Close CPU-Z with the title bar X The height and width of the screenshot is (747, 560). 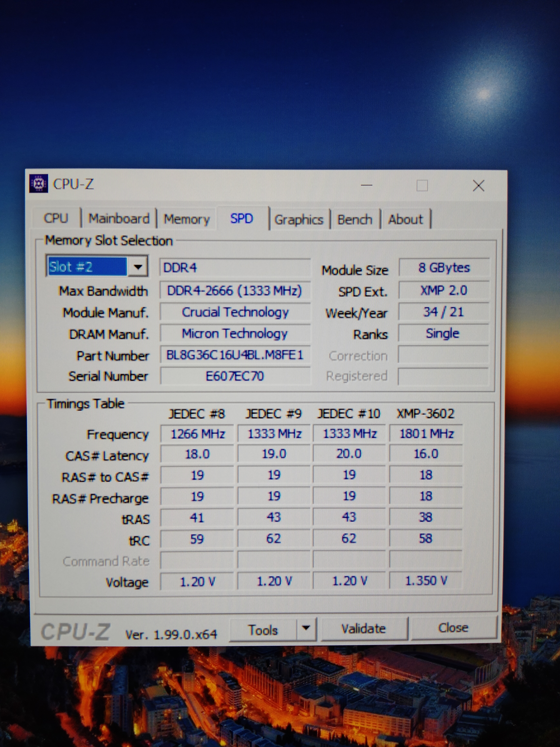478,185
